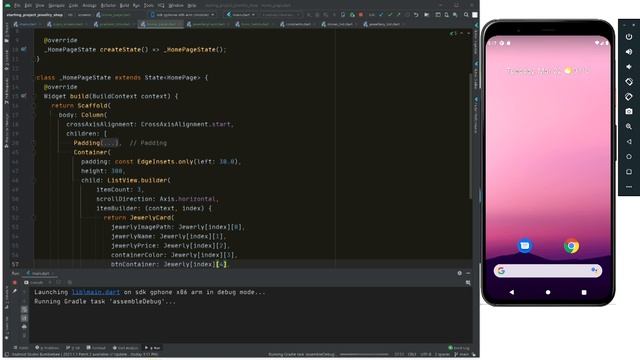Expand the folded Padding(...) block
Screen dimensions: 640x360
pos(110,143)
